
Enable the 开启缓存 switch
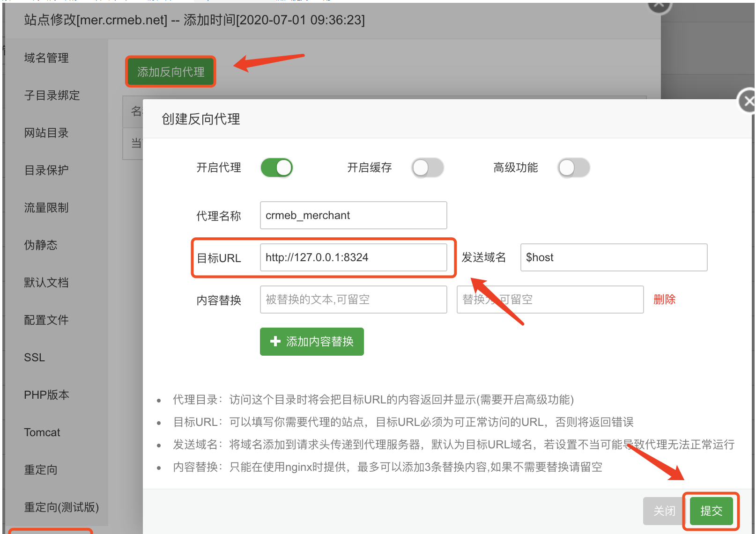(x=427, y=168)
